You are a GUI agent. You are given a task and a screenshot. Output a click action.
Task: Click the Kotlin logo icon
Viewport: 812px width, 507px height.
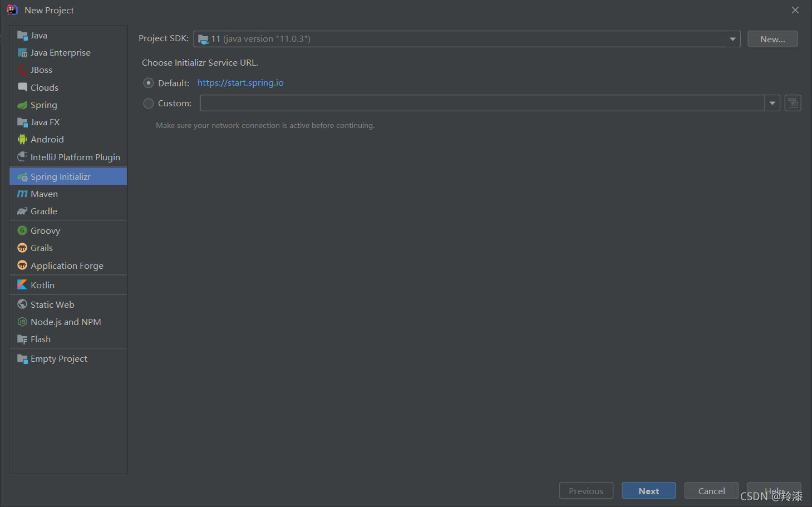22,284
